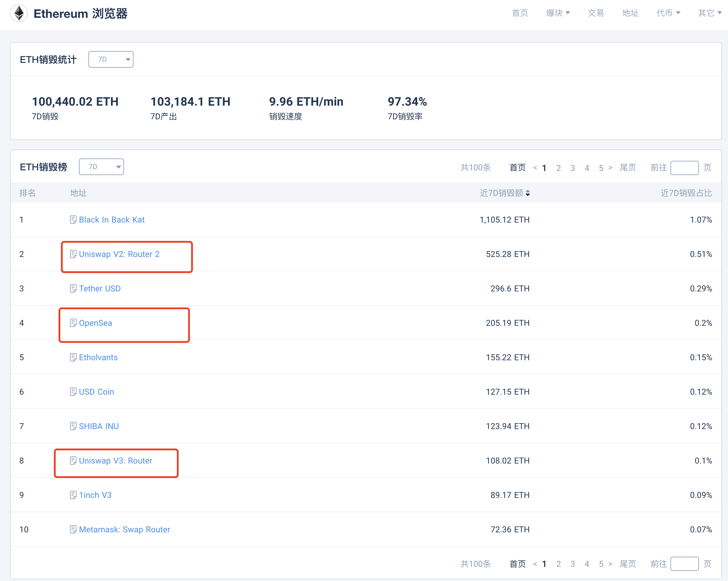The height and width of the screenshot is (581, 728).
Task: Click contract icon beside USD Coin
Action: [73, 392]
